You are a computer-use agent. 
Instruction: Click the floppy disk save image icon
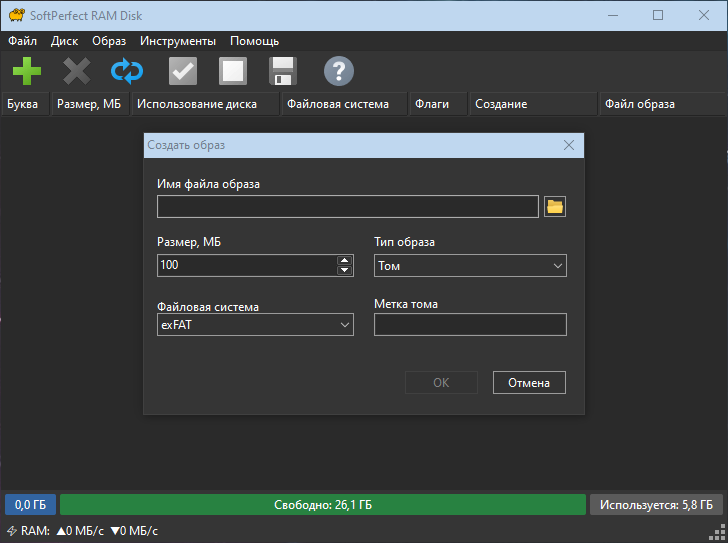click(x=283, y=71)
